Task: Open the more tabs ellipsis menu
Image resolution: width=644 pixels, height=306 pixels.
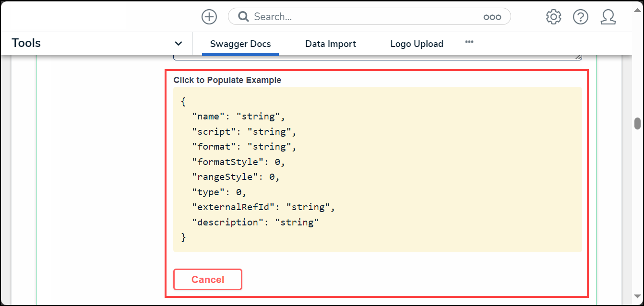Action: coord(469,42)
